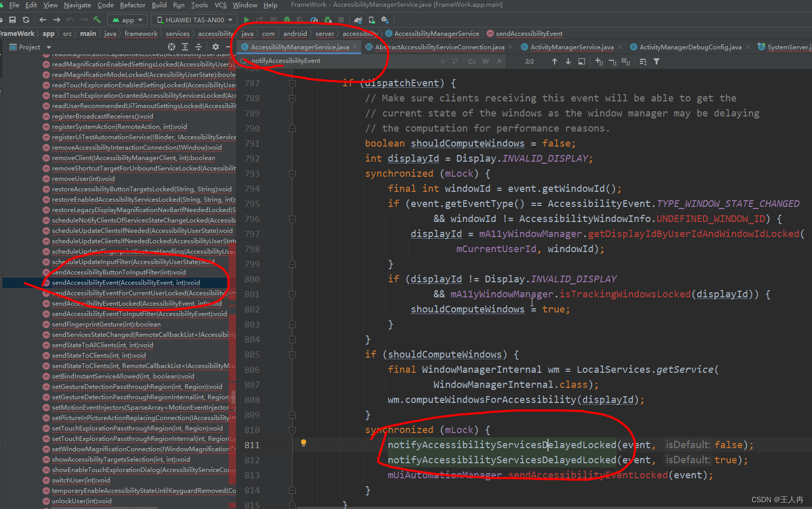Go to next search occurrence with down arrow
Viewport: 812px width, 509px height.
(x=568, y=61)
